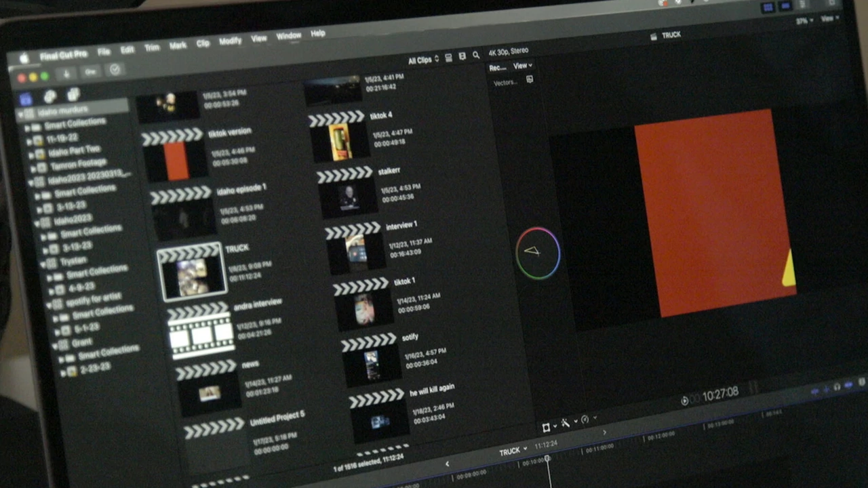Select the Idaho Part Two event

[74, 150]
